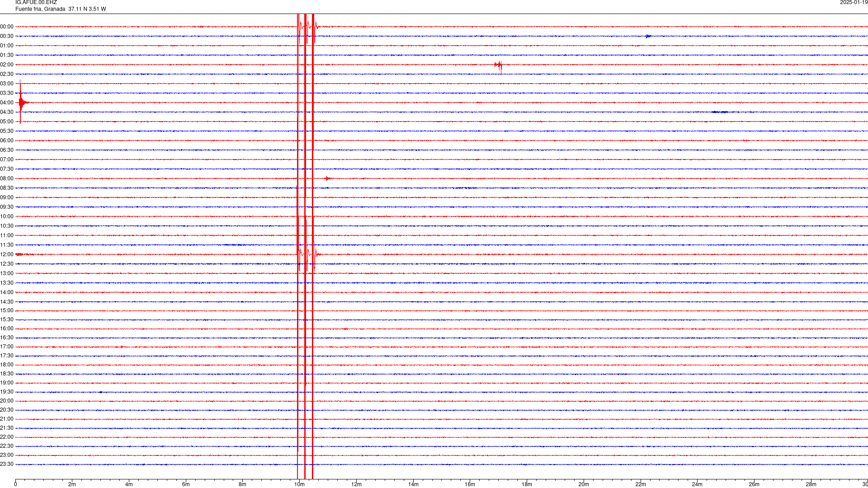Select the 20:00 time row label
The width and height of the screenshot is (868, 488).
click(7, 401)
